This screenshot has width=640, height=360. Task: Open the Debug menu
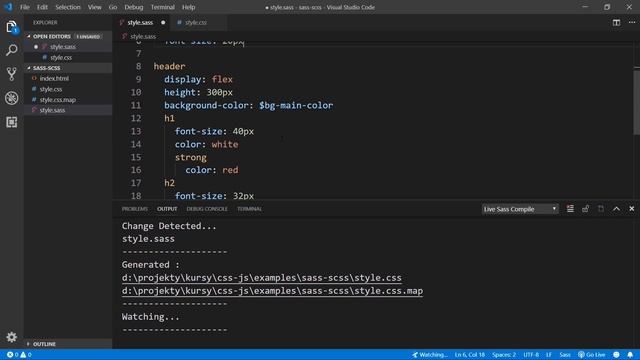[x=133, y=7]
